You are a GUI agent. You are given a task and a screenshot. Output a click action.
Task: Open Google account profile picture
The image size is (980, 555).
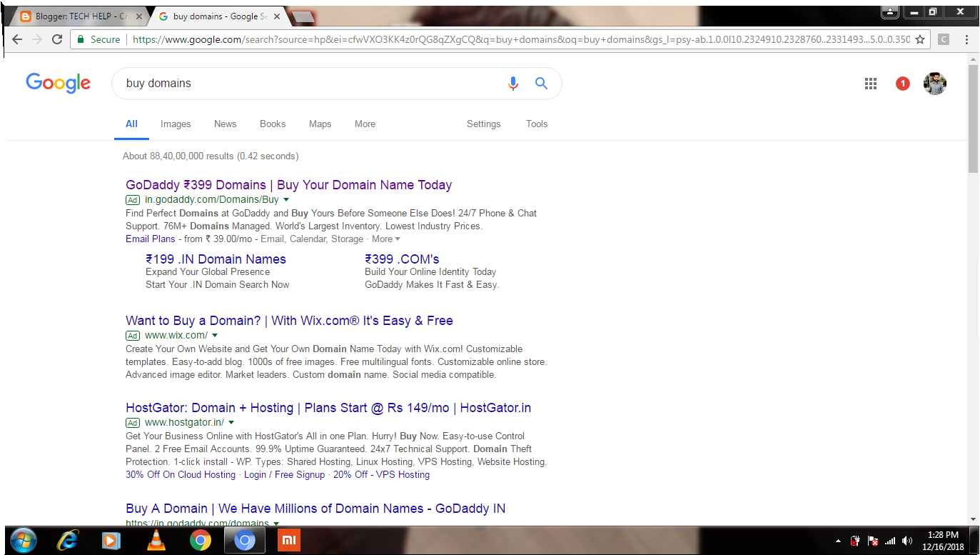(x=934, y=84)
